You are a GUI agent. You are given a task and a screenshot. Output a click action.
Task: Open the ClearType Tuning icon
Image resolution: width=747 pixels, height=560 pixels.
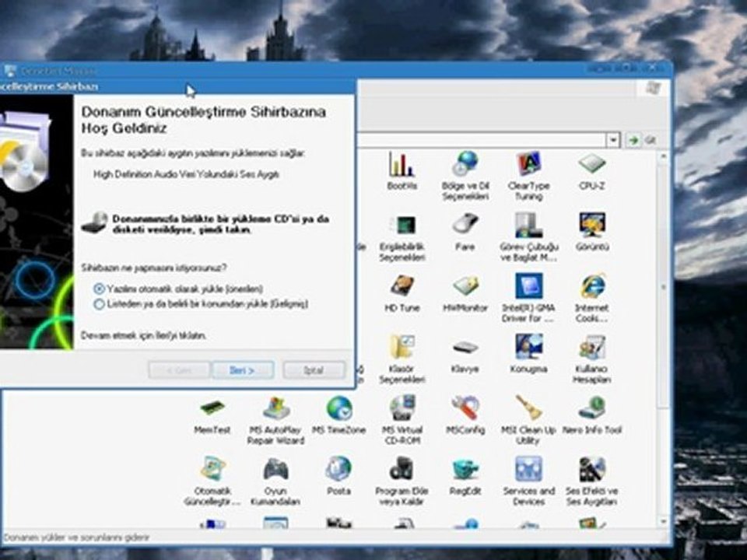point(529,165)
